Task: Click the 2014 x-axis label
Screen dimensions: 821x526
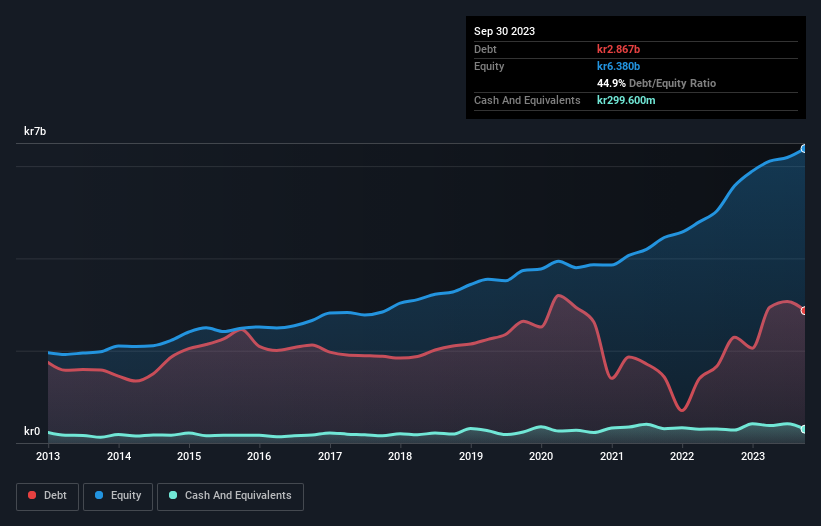Action: click(119, 456)
